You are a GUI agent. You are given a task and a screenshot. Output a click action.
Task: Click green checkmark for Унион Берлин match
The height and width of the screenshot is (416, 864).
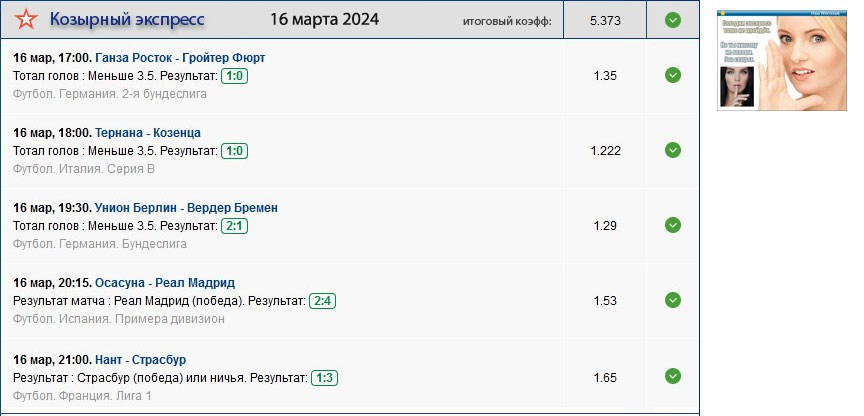(x=673, y=225)
